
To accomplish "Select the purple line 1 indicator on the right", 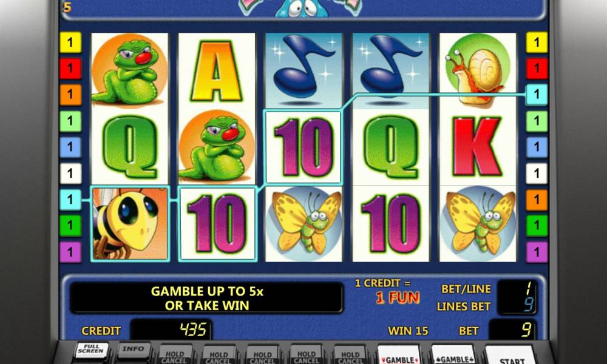I will pyautogui.click(x=537, y=252).
